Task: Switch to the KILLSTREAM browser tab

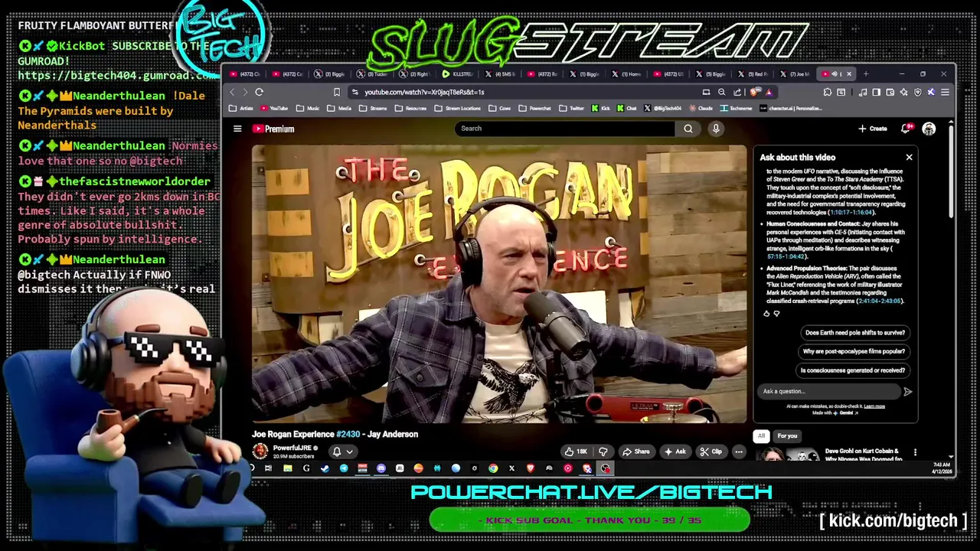Action: coord(459,74)
